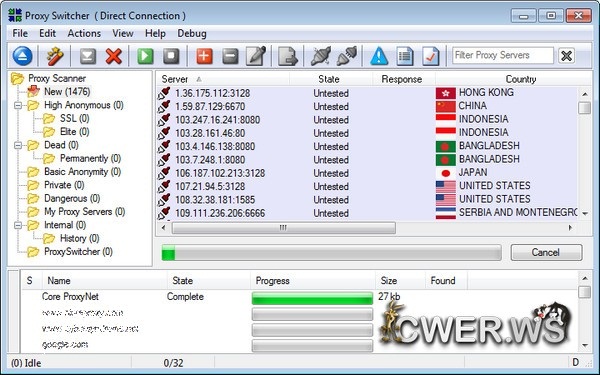
Task: Click the red X delete icon
Action: 114,56
